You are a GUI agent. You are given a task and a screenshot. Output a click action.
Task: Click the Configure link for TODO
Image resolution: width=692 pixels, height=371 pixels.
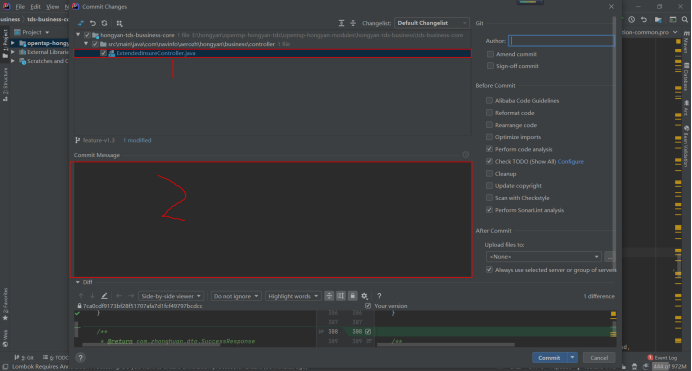571,161
